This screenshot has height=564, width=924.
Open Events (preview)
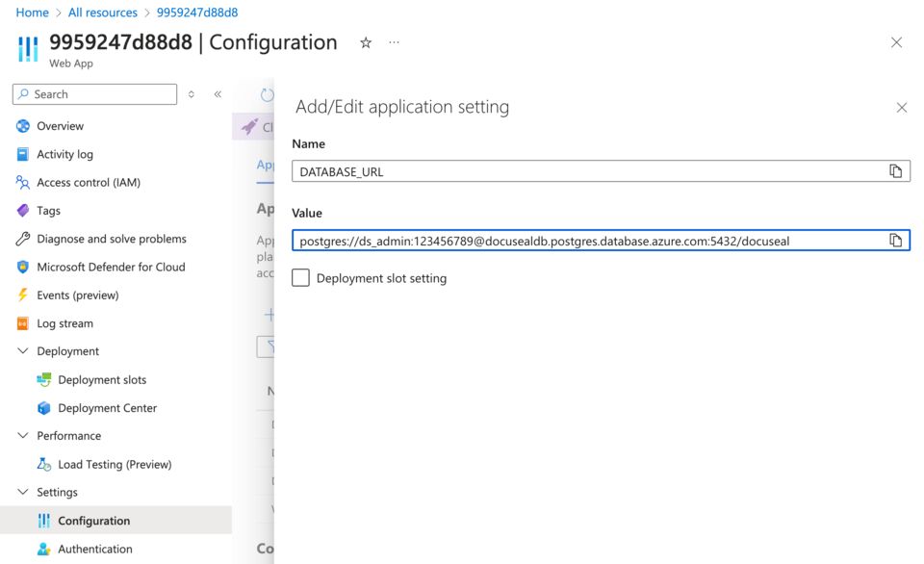pos(77,295)
